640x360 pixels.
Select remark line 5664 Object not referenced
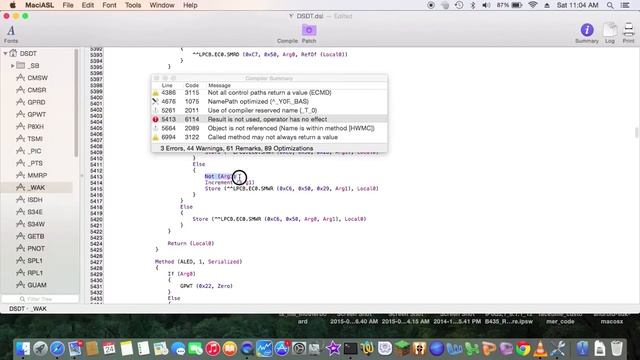click(269, 128)
